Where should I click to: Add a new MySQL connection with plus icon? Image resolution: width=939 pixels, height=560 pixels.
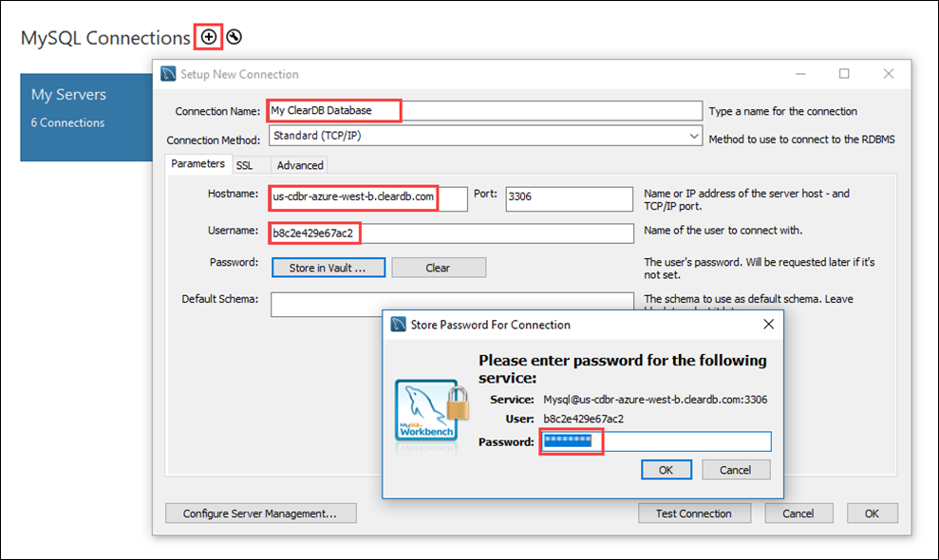click(208, 37)
